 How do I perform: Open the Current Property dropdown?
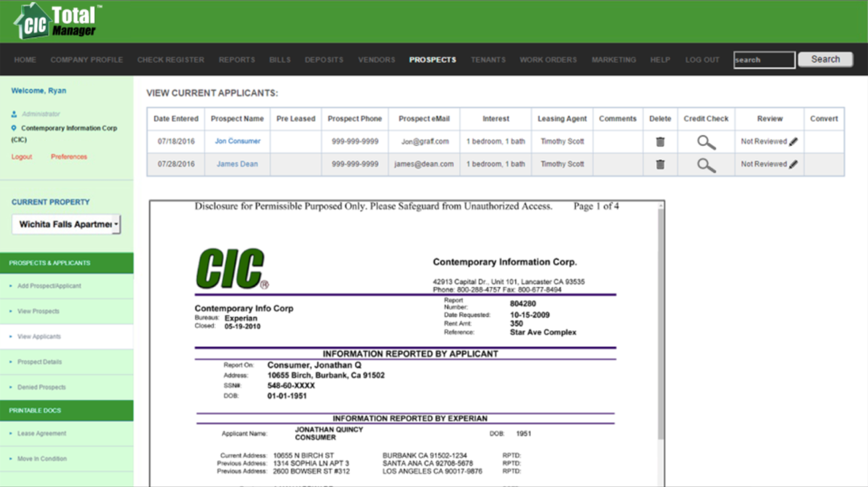[x=66, y=225]
